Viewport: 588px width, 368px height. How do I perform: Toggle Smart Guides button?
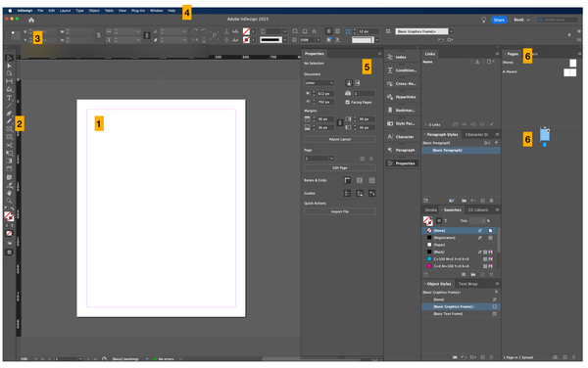coord(371,194)
